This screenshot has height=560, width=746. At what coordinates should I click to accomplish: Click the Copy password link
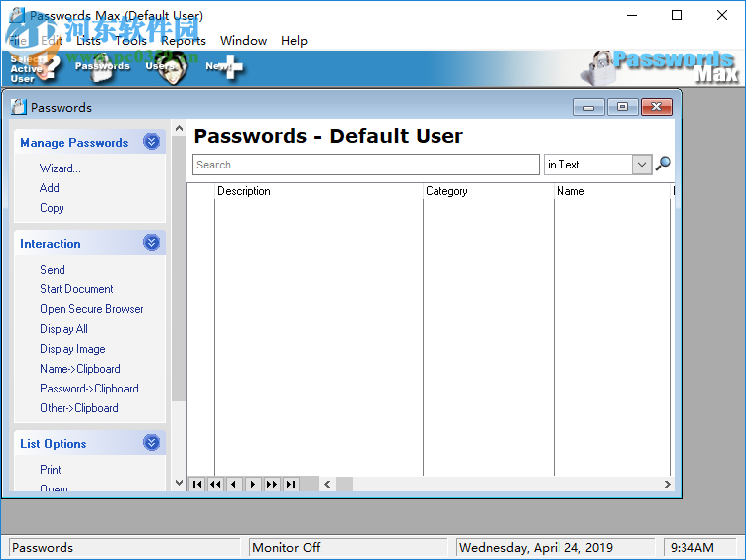click(x=52, y=208)
